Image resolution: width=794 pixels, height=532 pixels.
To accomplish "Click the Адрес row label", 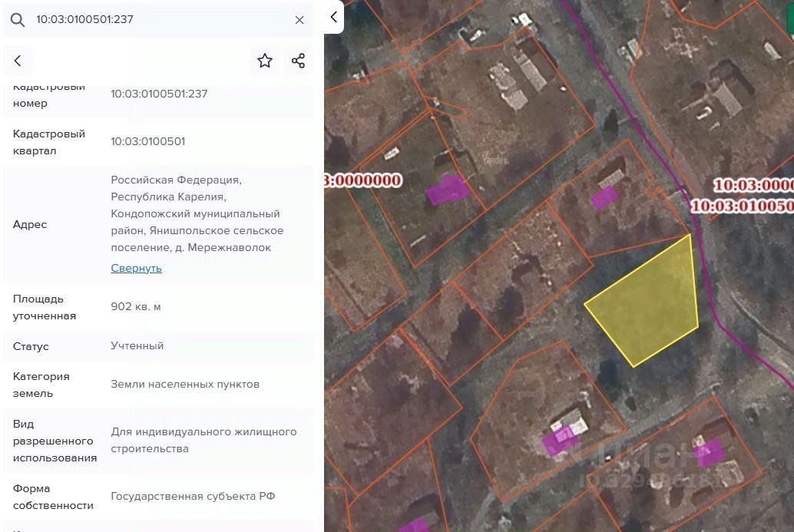I will 30,224.
